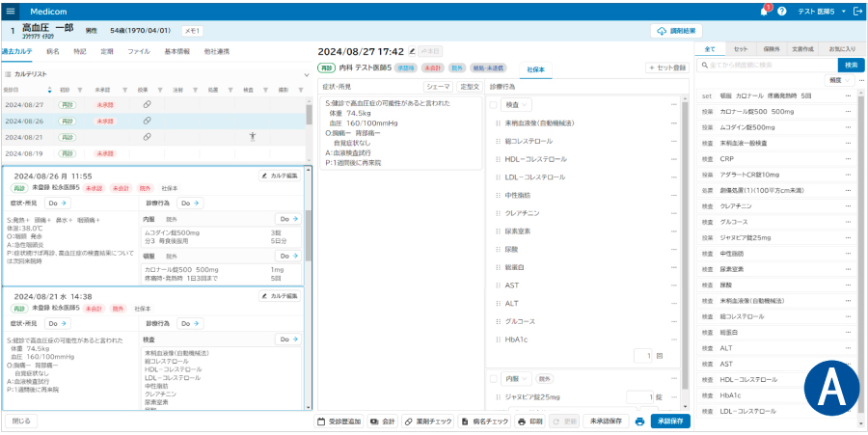Click the 未承認保存 button
868x435 pixels.
[x=607, y=421]
